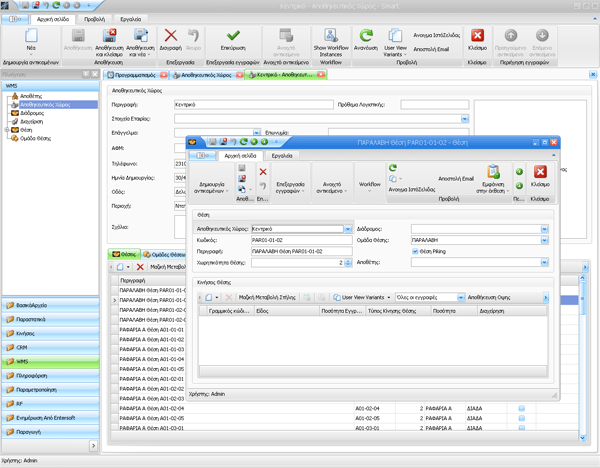Click the red Κλείσιμο icon in main ribbon

pos(477,37)
